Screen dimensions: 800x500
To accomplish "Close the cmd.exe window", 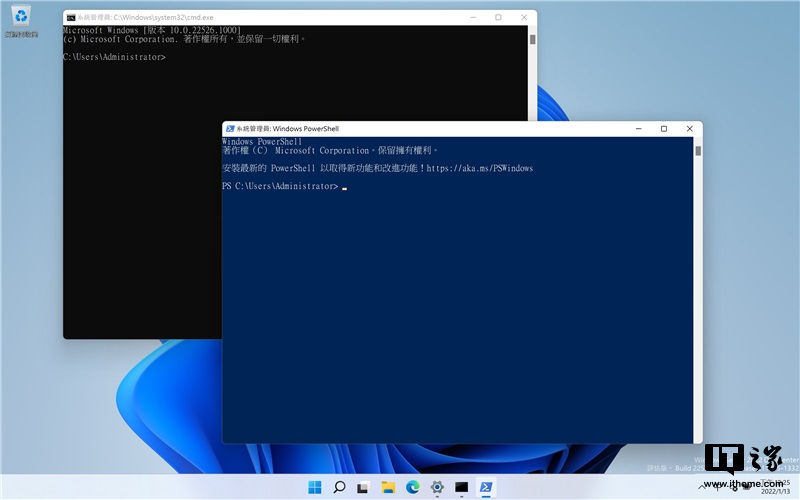I will pos(522,18).
